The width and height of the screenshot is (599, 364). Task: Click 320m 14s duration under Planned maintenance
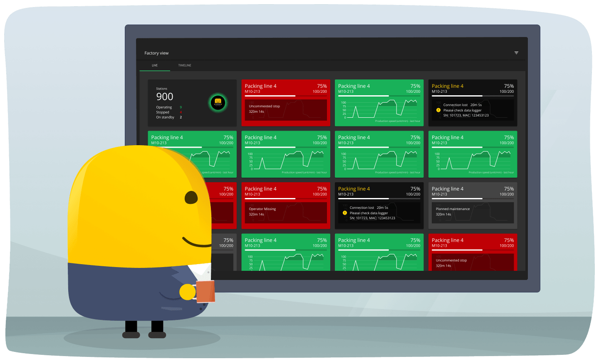point(443,214)
